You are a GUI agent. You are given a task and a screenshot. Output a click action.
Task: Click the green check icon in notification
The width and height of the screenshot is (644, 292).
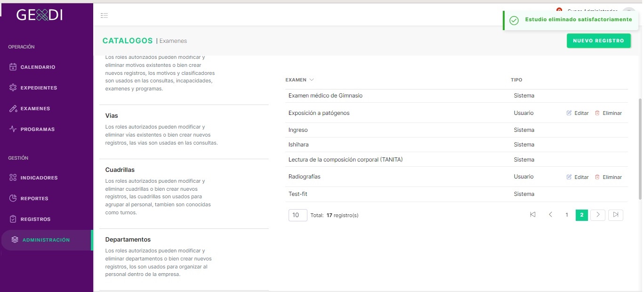pos(514,20)
